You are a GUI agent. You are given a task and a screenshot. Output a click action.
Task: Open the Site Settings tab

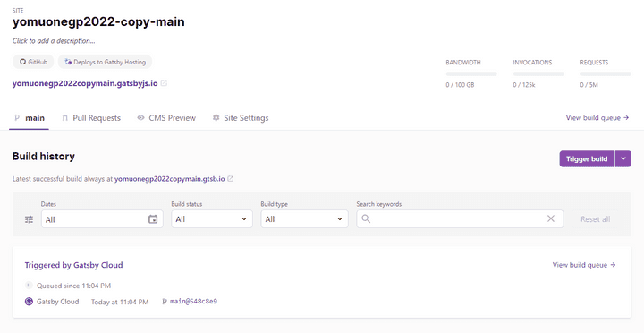pyautogui.click(x=241, y=118)
